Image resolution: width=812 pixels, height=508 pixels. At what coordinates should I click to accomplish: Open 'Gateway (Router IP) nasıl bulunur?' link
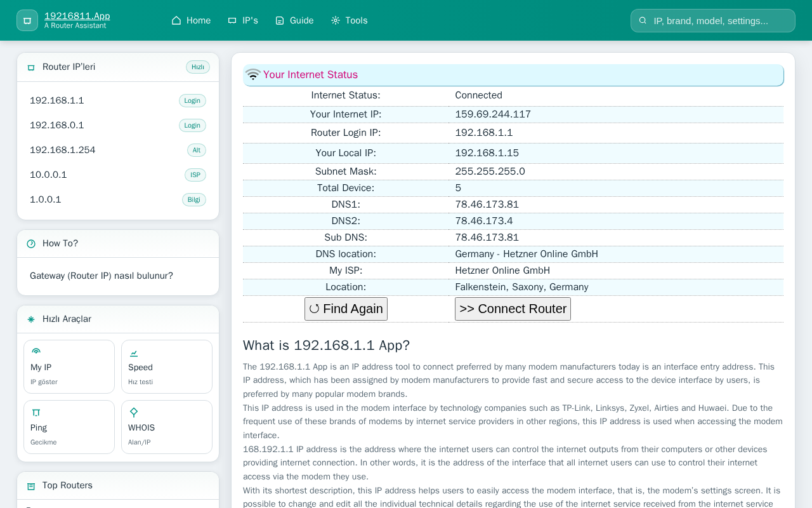101,276
